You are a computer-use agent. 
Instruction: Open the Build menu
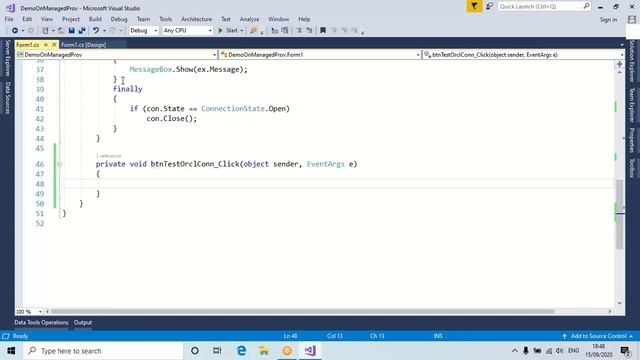click(95, 19)
